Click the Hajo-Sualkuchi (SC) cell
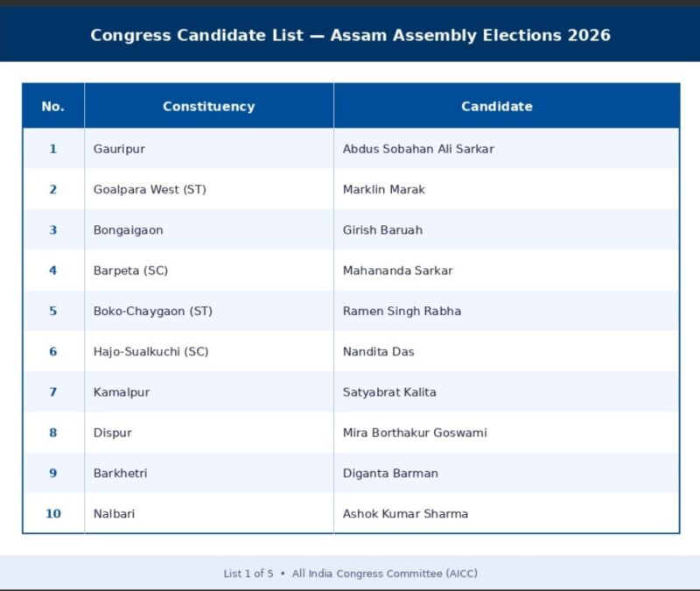 click(x=150, y=352)
